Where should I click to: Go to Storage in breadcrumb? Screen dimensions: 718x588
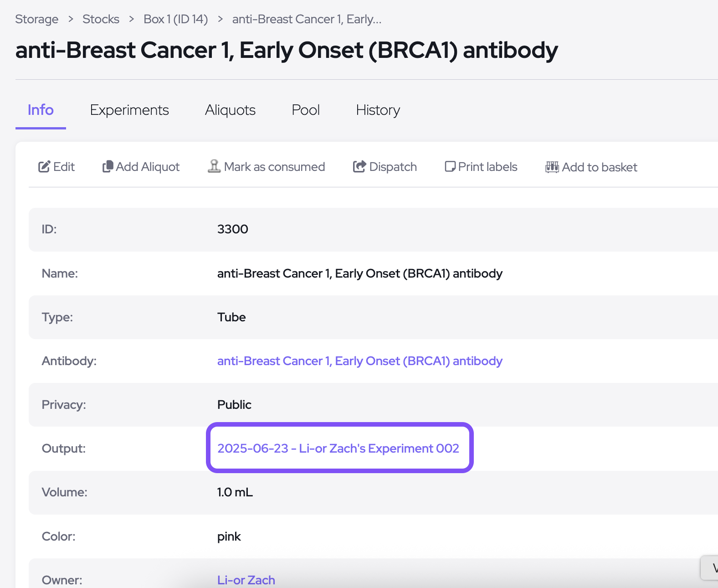(x=37, y=19)
